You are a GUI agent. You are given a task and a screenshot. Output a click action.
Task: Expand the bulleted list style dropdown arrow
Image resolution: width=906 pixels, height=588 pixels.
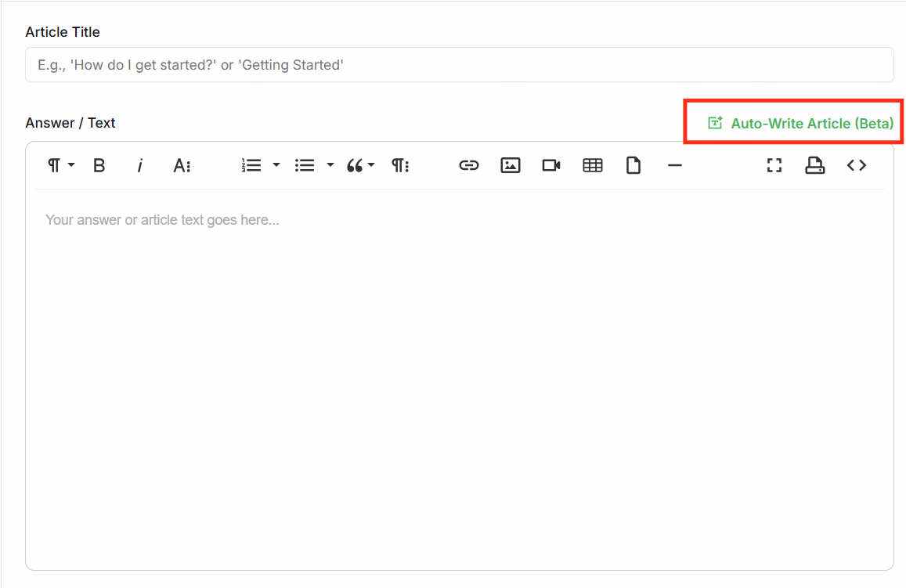click(x=330, y=165)
